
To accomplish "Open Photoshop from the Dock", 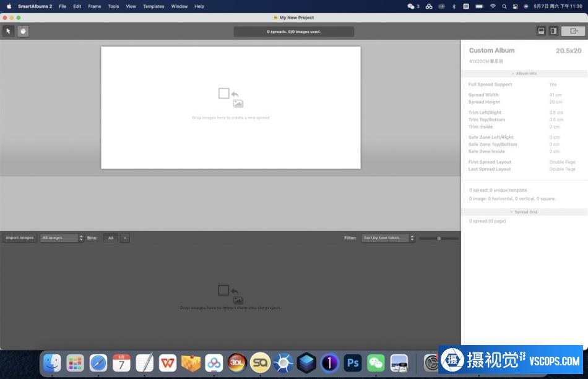I will 353,362.
